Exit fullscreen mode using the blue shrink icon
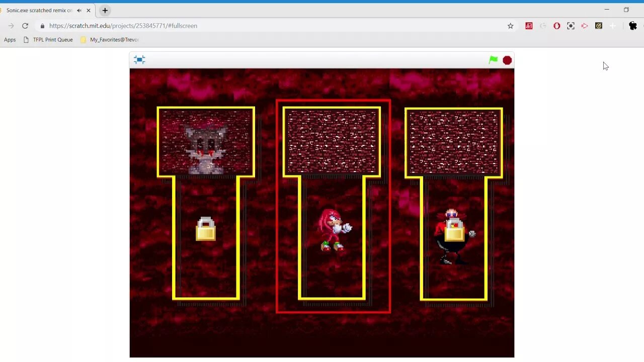This screenshot has height=362, width=644. tap(139, 60)
